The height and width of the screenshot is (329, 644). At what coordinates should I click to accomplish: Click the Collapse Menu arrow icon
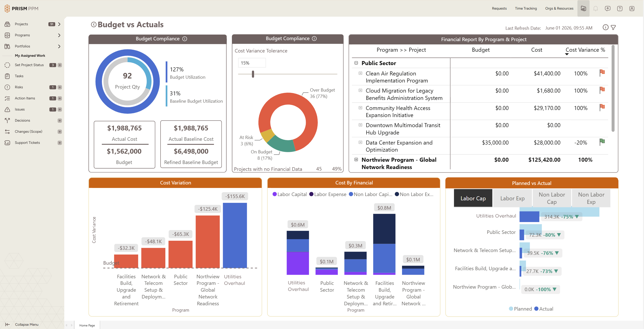click(7, 324)
